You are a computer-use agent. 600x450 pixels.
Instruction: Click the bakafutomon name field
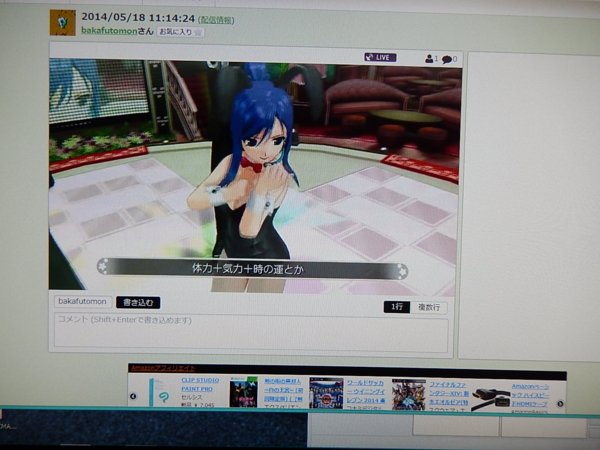(83, 302)
